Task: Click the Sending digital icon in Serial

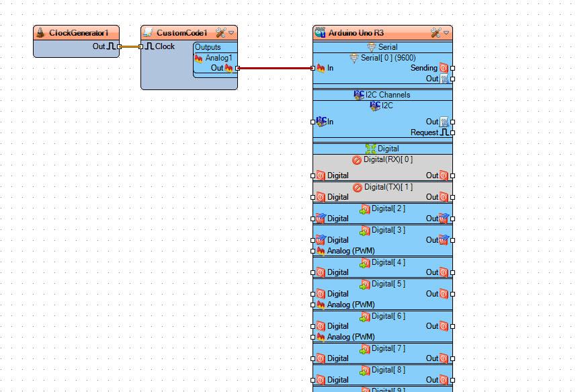Action: 444,68
